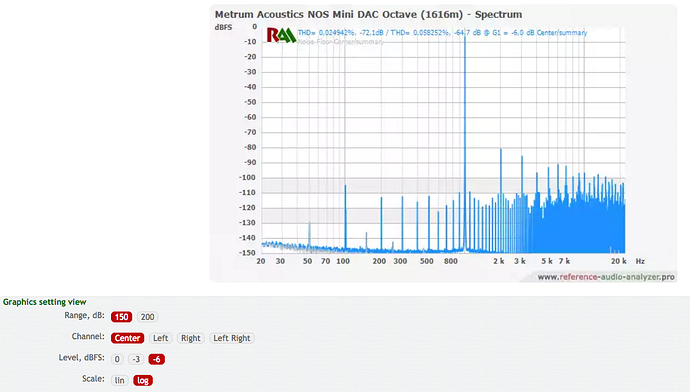The width and height of the screenshot is (690, 392).
Task: Click the dBFS axis label
Action: click(x=223, y=27)
